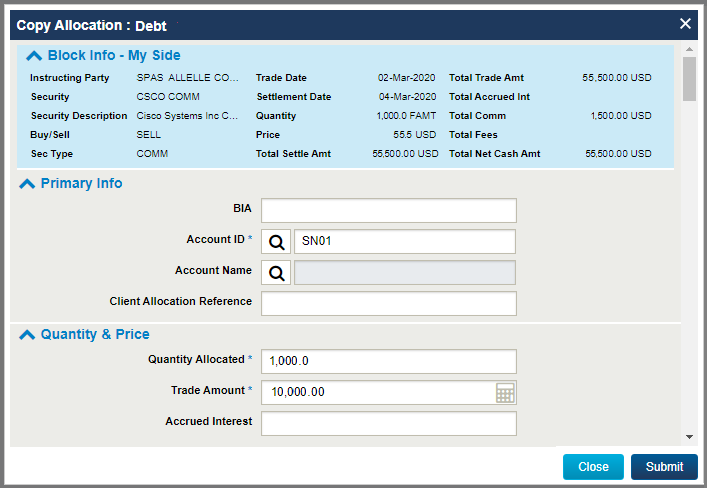Close the Copy Allocation dialog with X

tap(685, 24)
